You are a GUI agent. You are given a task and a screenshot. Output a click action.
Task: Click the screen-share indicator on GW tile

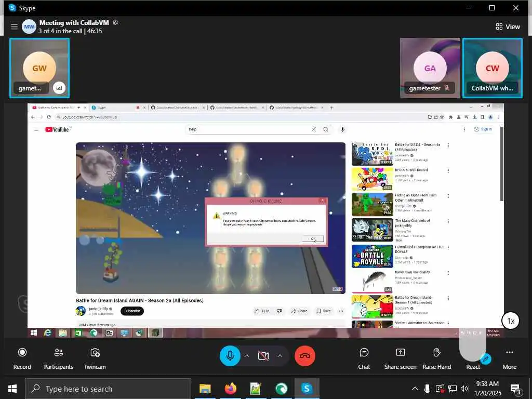click(59, 88)
